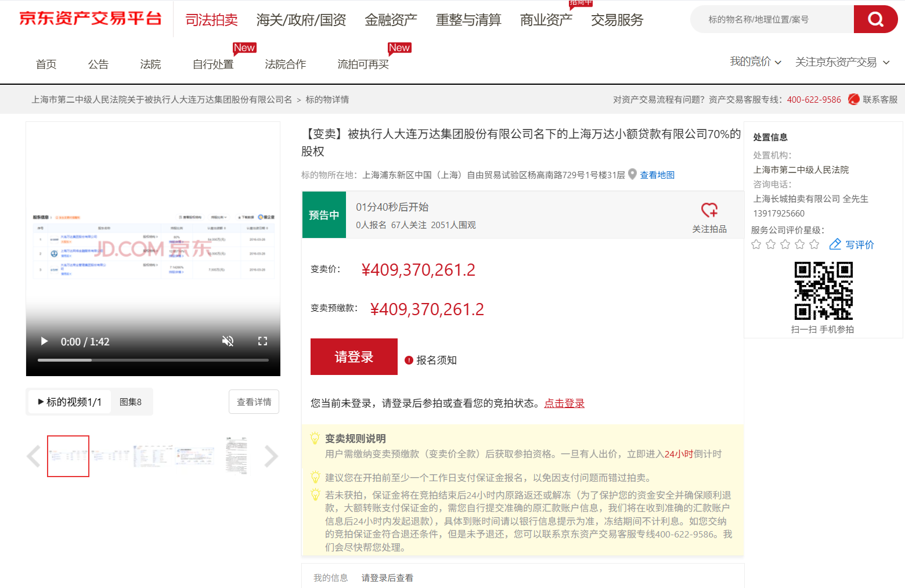Open the 公告 menu item
Screen dimensions: 905x588
(x=98, y=64)
